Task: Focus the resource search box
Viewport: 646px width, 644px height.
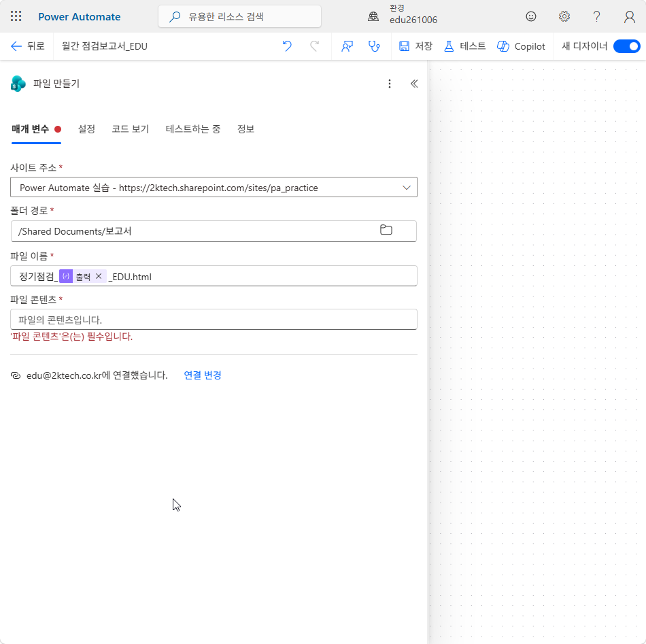Action: pyautogui.click(x=239, y=16)
